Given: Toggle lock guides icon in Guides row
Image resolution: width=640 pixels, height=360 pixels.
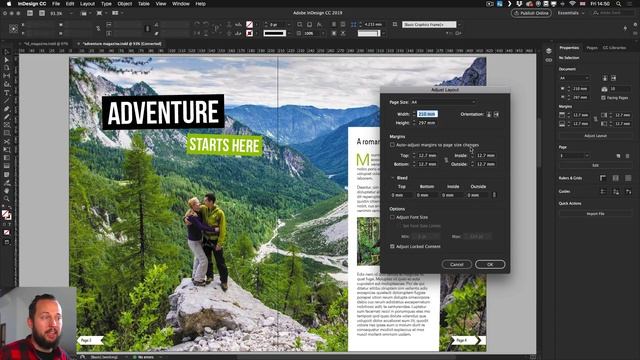Looking at the screenshot, I should [x=616, y=191].
